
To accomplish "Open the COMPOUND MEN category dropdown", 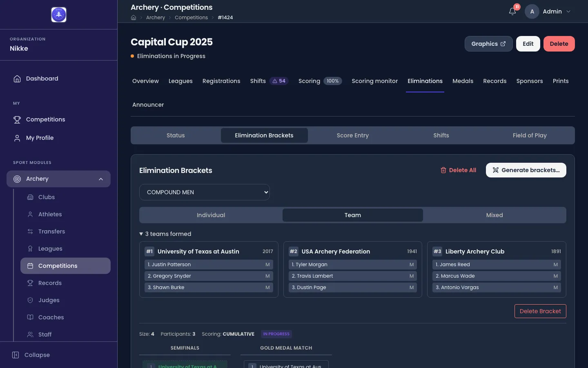I will pos(205,192).
